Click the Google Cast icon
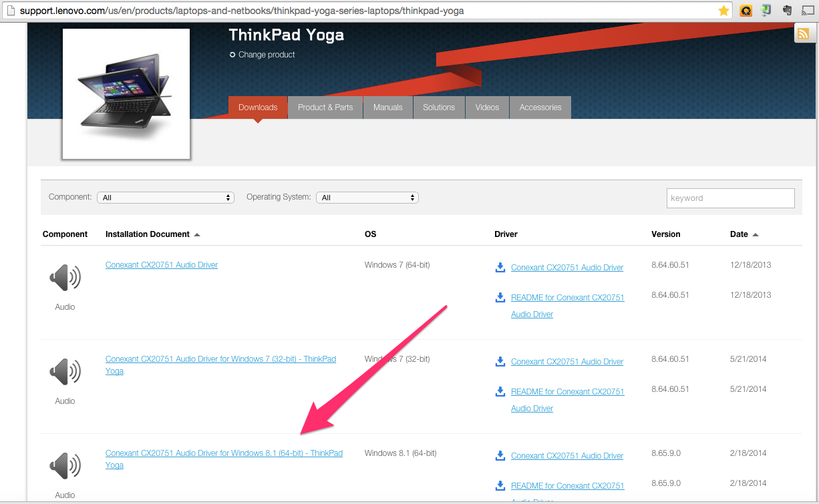The width and height of the screenshot is (819, 504). point(808,11)
